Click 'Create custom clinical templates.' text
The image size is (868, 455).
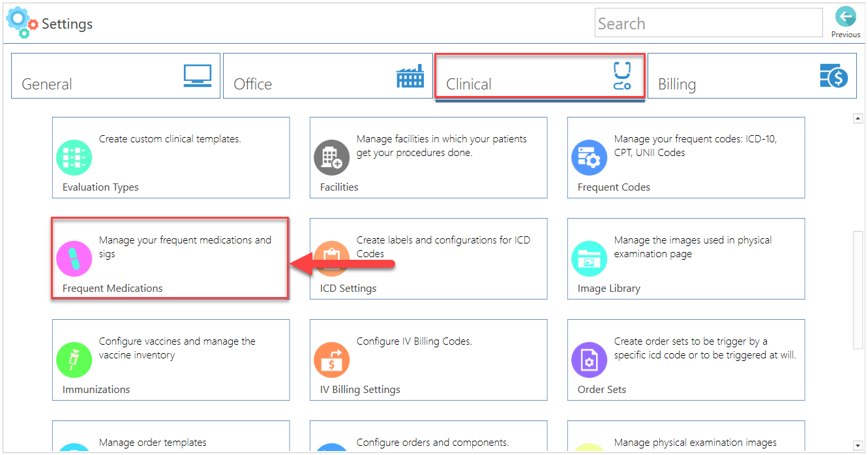pyautogui.click(x=170, y=139)
